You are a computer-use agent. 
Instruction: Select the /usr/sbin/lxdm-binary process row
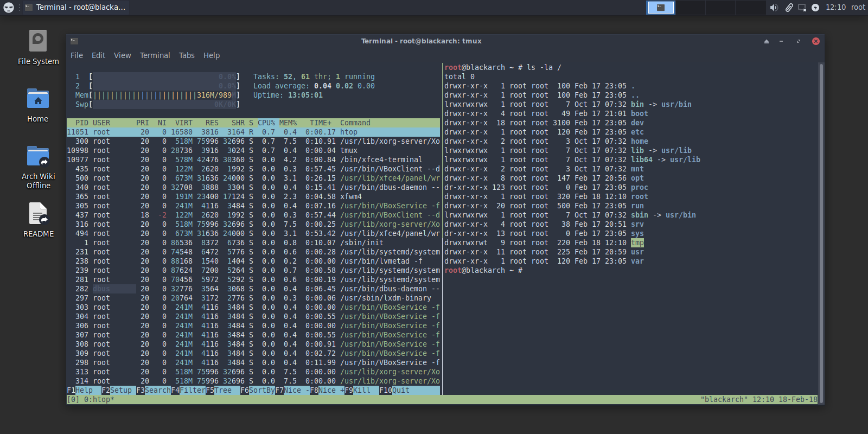pos(253,298)
